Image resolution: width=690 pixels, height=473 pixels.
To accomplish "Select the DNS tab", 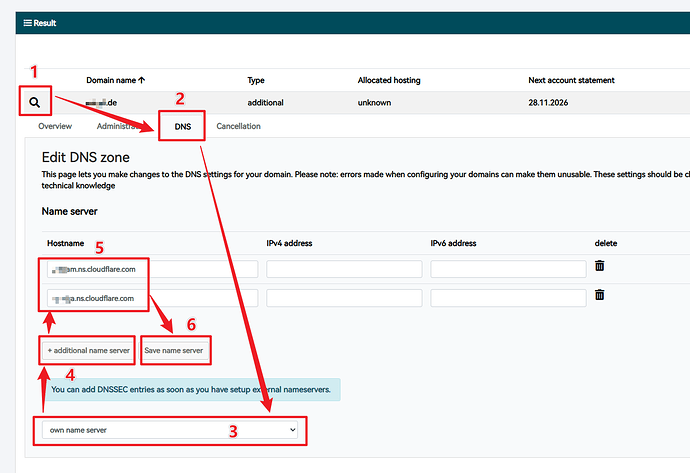I will tap(182, 127).
